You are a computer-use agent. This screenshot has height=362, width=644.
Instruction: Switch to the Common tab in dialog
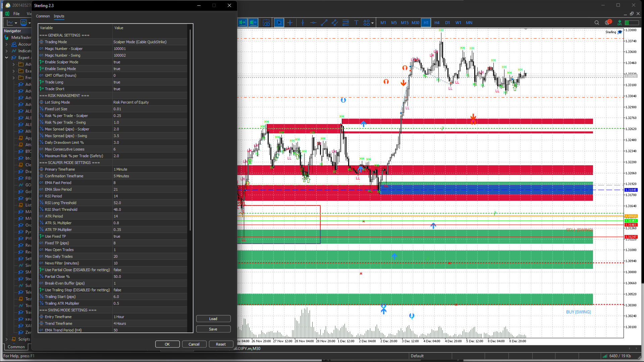coord(43,16)
